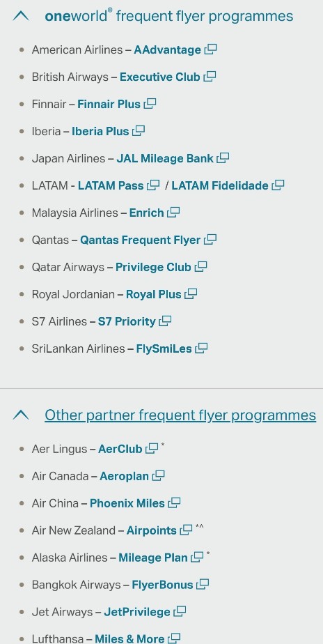Collapse Other partner frequent flyer programmes chevron
The height and width of the screenshot is (644, 323).
click(21, 415)
